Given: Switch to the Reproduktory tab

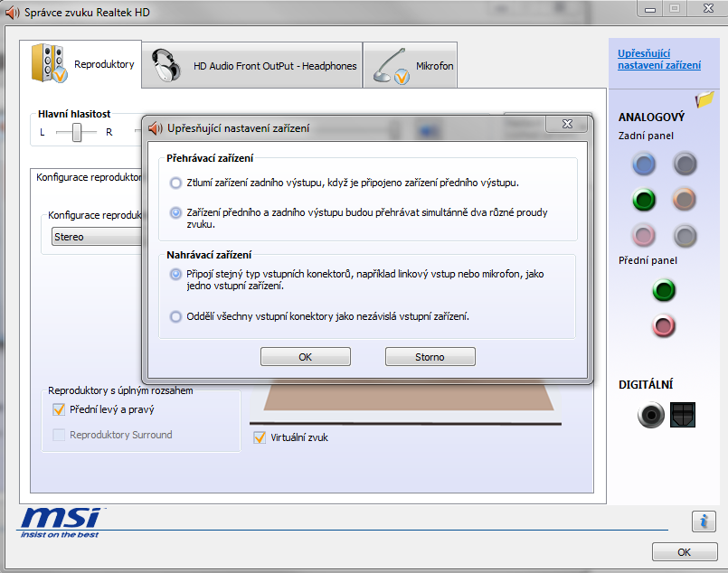Looking at the screenshot, I should 80,64.
